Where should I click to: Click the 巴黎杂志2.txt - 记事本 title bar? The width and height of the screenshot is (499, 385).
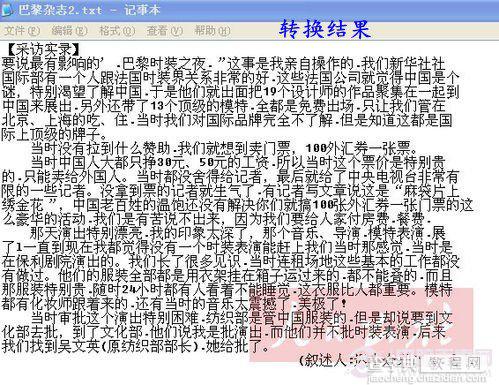pos(249,10)
